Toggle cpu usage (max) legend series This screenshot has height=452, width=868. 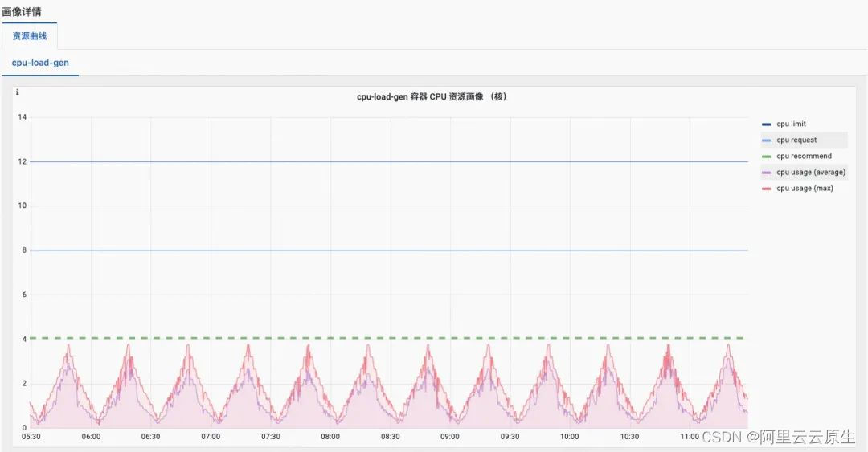pos(805,188)
